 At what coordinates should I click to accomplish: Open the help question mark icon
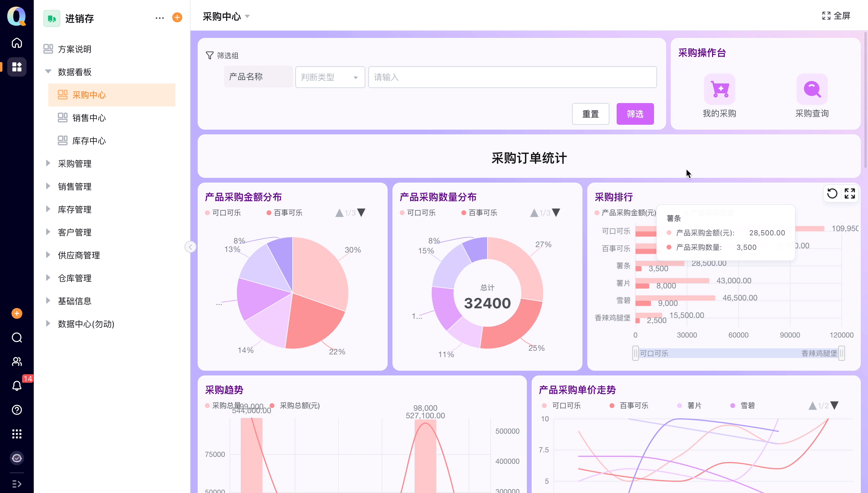(17, 410)
